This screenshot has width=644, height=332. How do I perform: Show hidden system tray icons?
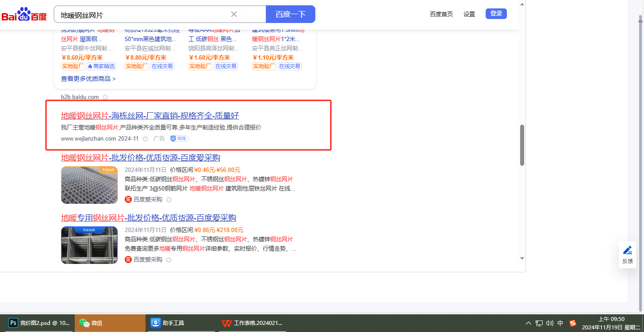528,323
